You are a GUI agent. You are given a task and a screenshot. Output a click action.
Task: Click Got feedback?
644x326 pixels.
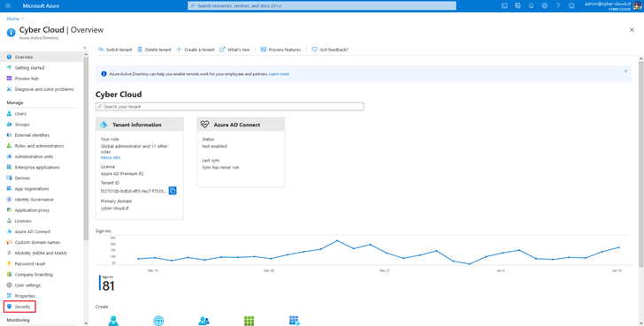pyautogui.click(x=330, y=49)
